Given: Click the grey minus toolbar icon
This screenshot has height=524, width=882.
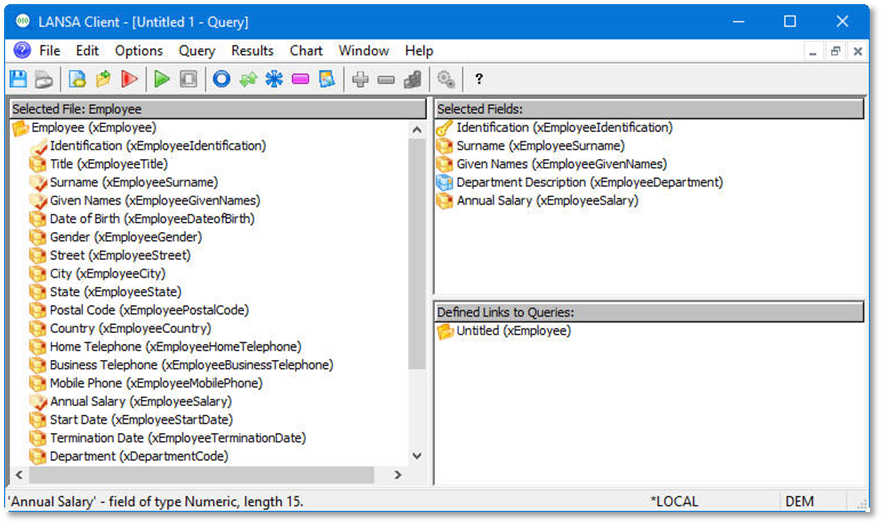Looking at the screenshot, I should 386,80.
